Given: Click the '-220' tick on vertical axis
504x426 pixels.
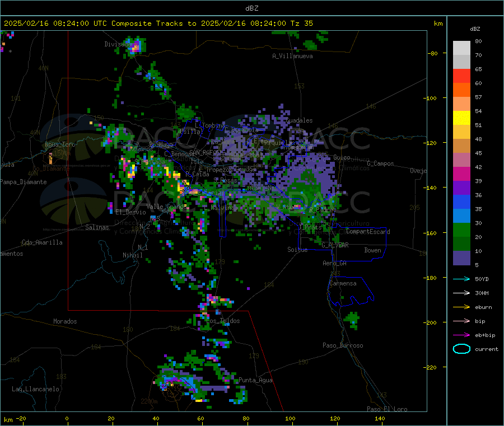Looking at the screenshot, I should pos(431,368).
